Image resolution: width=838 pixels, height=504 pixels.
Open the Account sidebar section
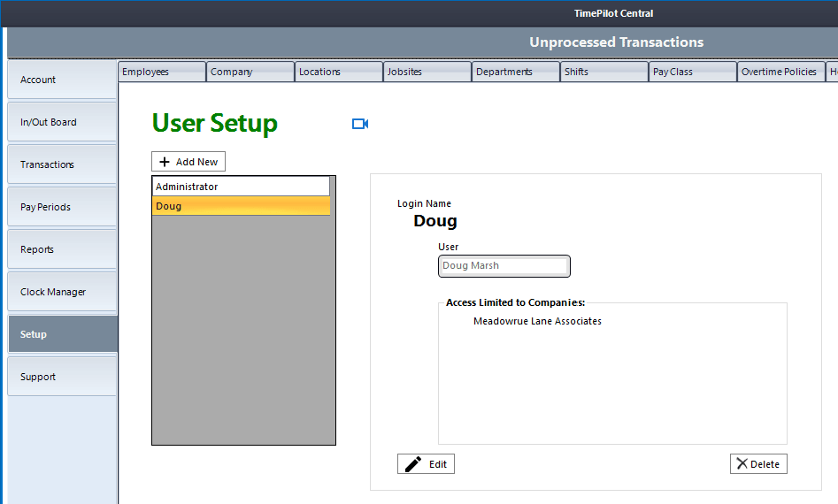62,80
